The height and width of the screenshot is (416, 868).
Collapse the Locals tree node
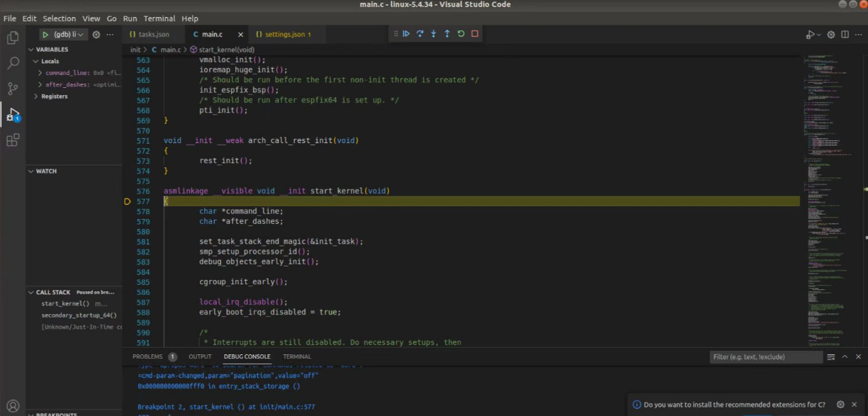click(x=35, y=62)
